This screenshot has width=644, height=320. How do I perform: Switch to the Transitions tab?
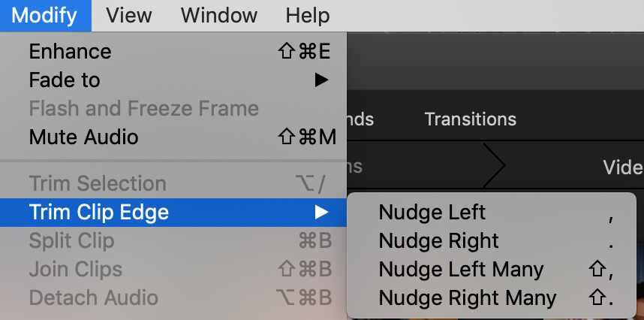[470, 119]
